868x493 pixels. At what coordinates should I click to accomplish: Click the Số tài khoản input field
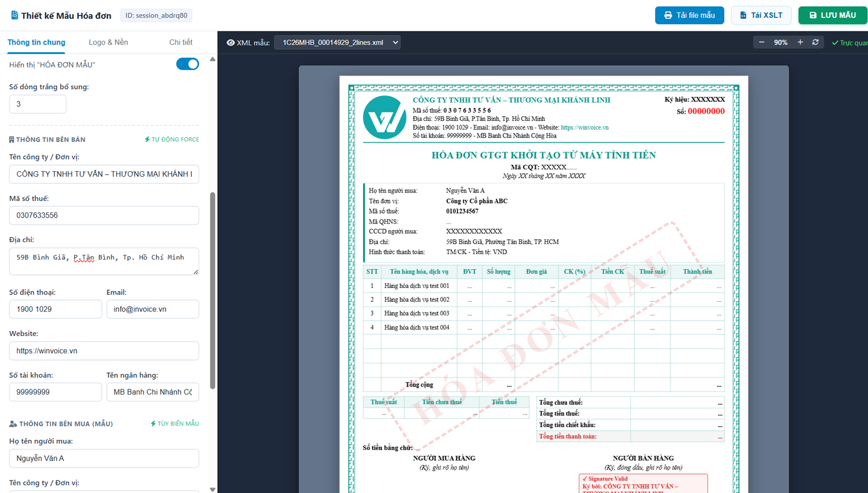pos(56,392)
